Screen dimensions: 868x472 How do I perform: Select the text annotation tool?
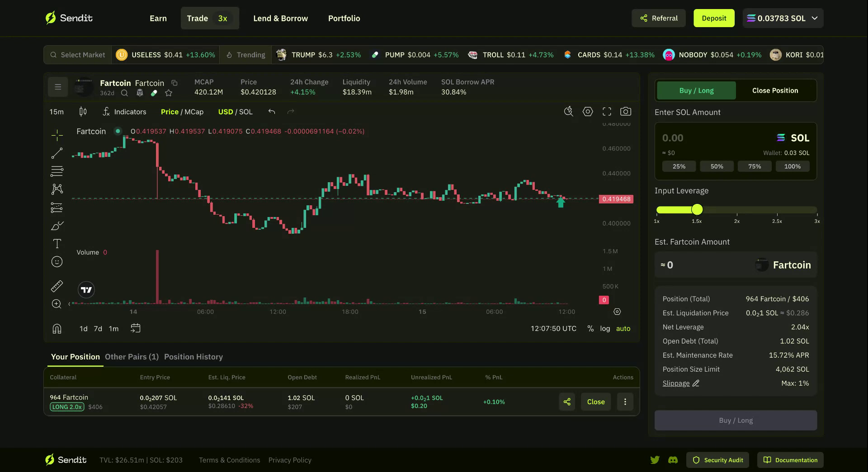coord(57,243)
